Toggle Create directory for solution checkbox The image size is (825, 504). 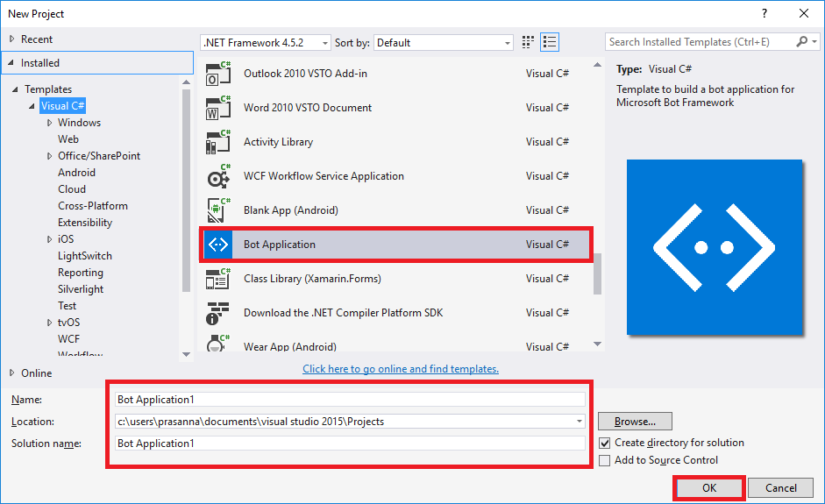pos(605,443)
